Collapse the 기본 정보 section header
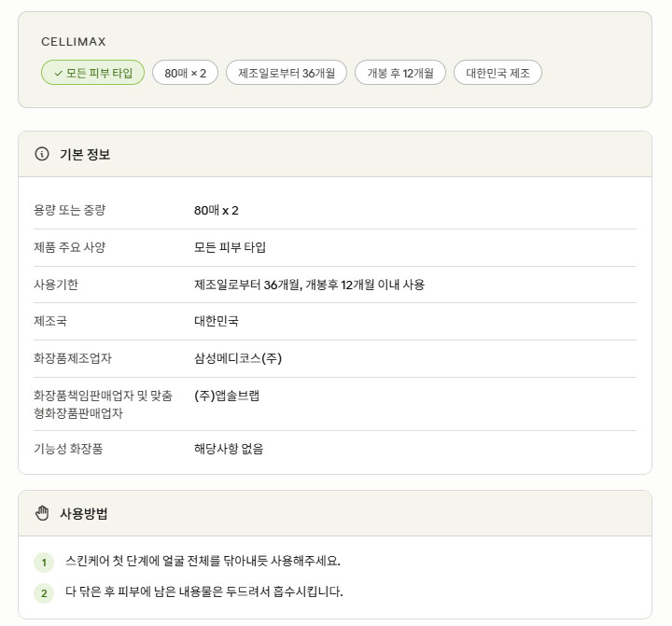 pyautogui.click(x=335, y=154)
